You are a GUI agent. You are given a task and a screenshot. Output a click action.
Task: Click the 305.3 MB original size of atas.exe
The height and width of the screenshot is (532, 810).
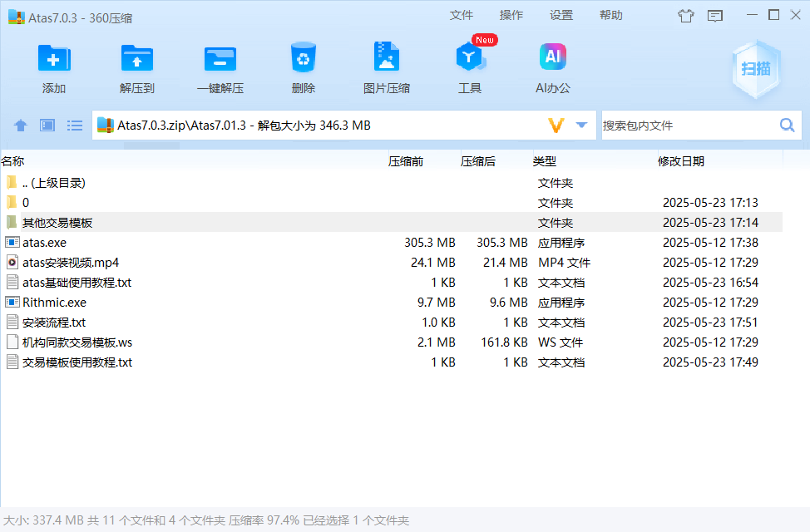(430, 242)
